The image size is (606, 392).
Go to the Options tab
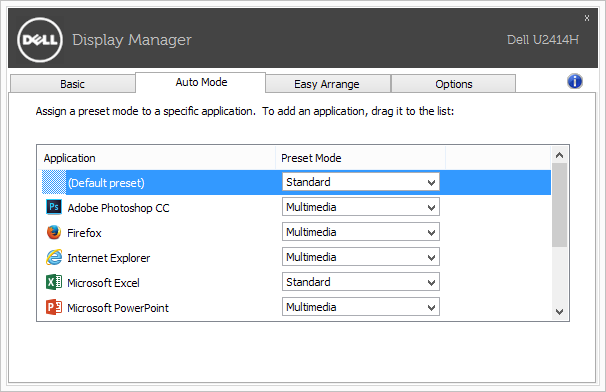(454, 84)
